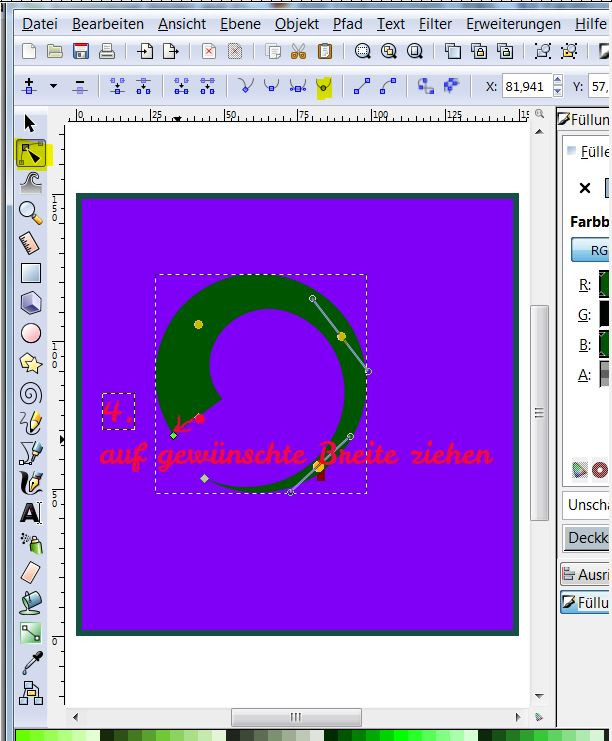Open the Erweiterungen menu
The width and height of the screenshot is (612, 741).
(513, 24)
